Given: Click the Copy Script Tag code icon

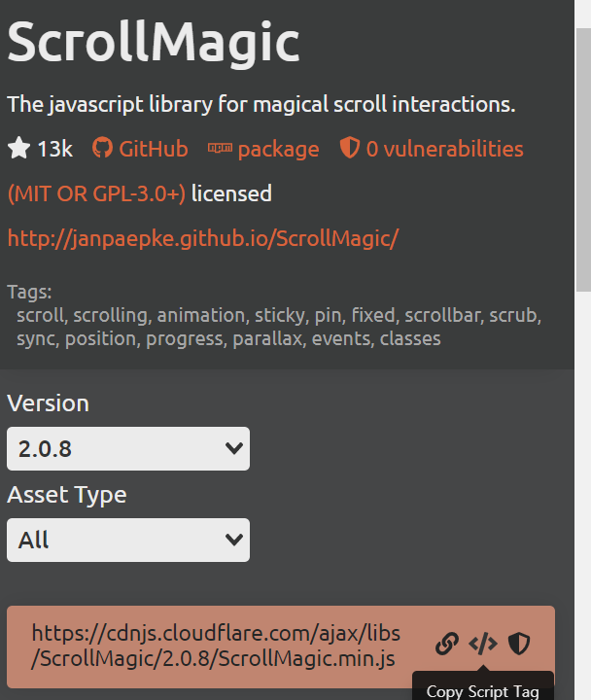Looking at the screenshot, I should (483, 644).
